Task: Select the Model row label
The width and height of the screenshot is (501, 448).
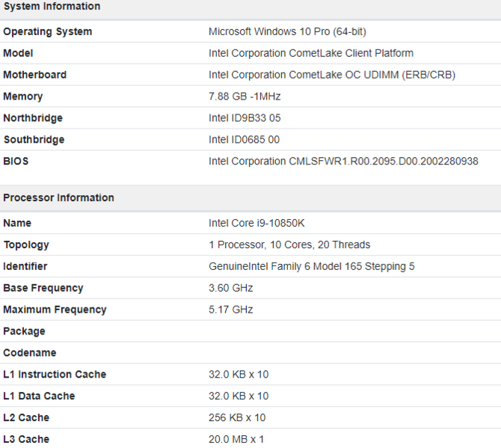Action: click(18, 53)
